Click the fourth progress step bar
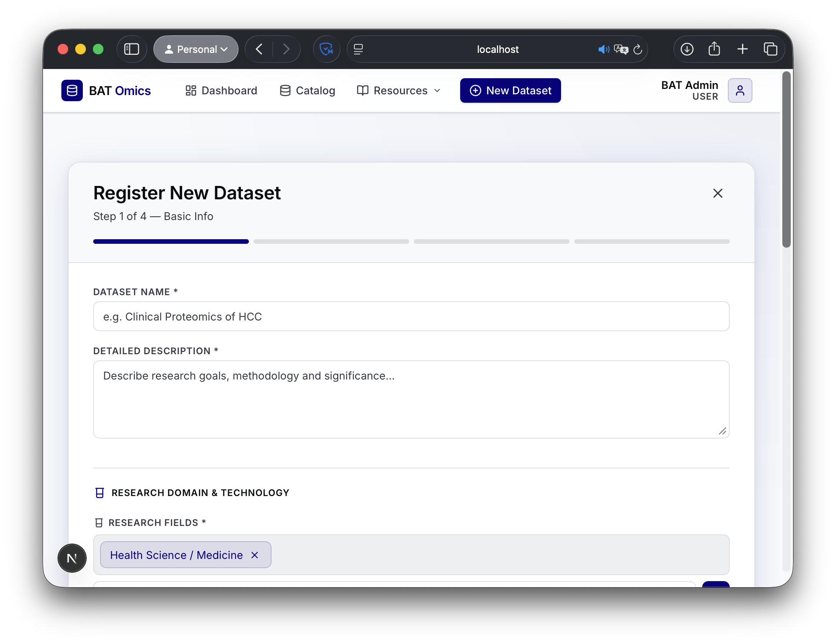The width and height of the screenshot is (836, 644). 652,242
